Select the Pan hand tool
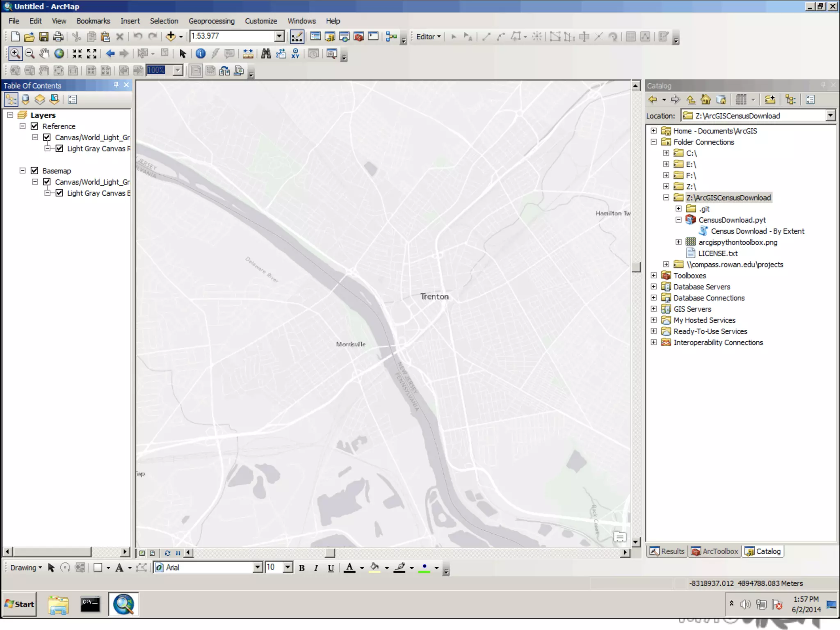 coord(44,54)
